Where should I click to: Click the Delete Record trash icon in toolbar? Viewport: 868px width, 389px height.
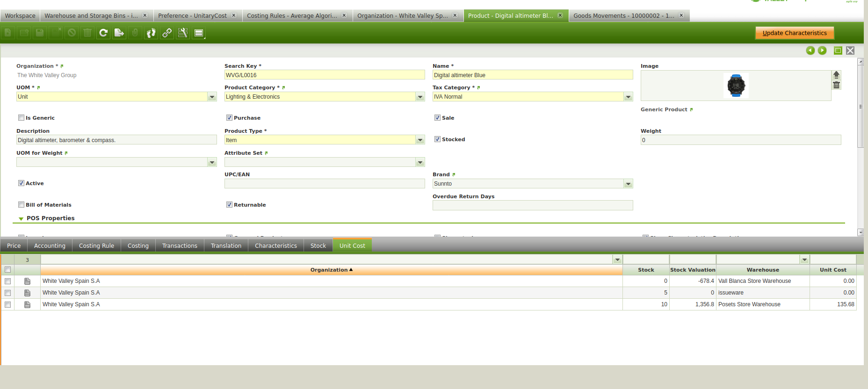coord(87,33)
